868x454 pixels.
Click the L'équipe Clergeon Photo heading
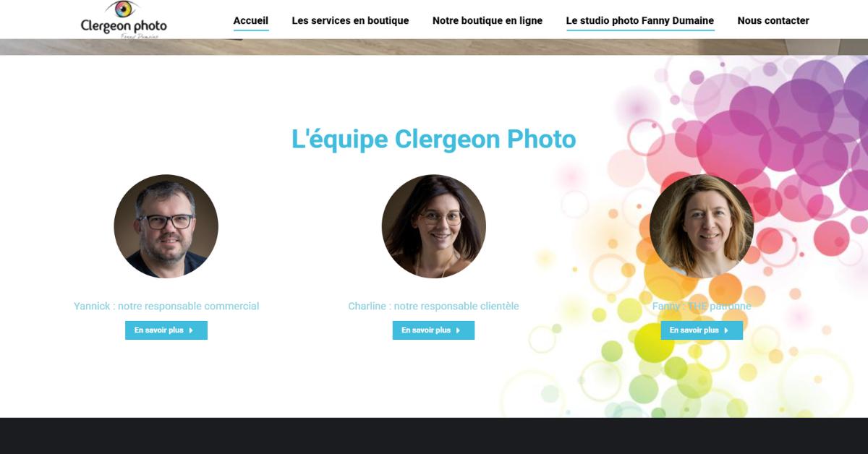tap(434, 139)
